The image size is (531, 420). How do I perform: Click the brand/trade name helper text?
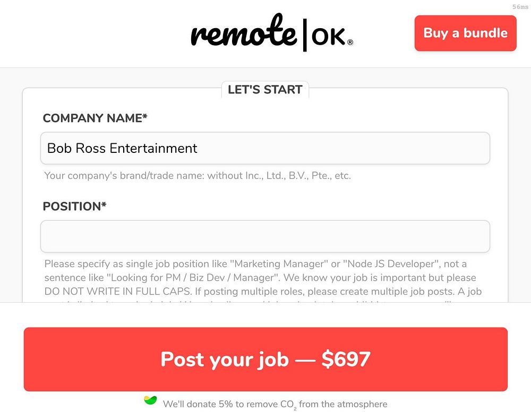198,176
